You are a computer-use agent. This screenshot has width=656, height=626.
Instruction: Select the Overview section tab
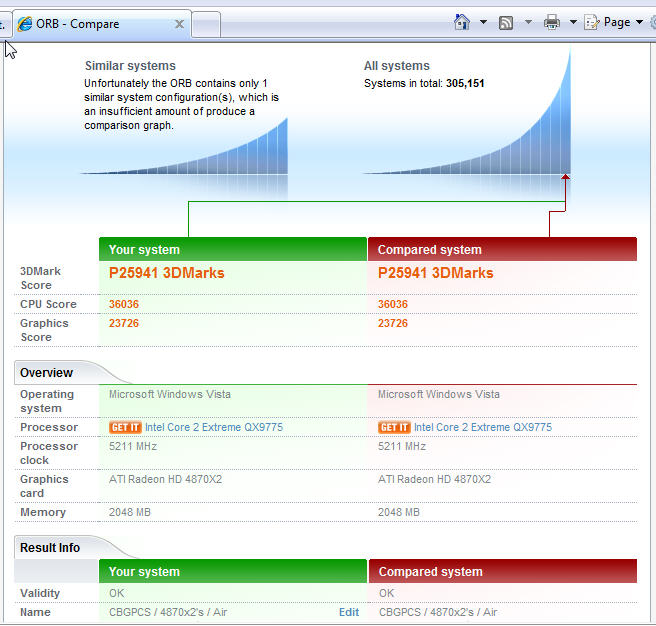pyautogui.click(x=46, y=372)
